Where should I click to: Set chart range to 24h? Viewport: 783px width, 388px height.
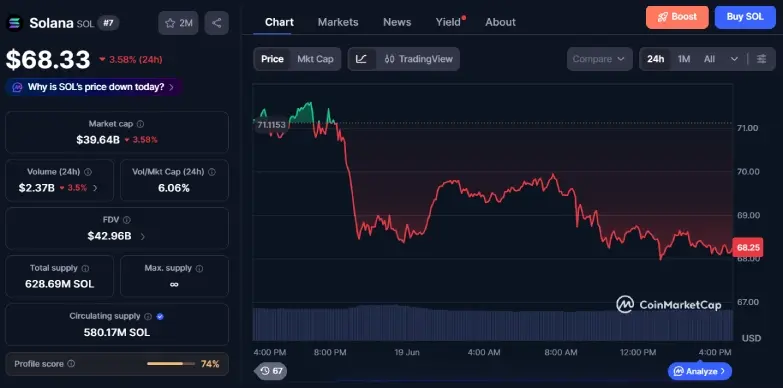coord(656,59)
